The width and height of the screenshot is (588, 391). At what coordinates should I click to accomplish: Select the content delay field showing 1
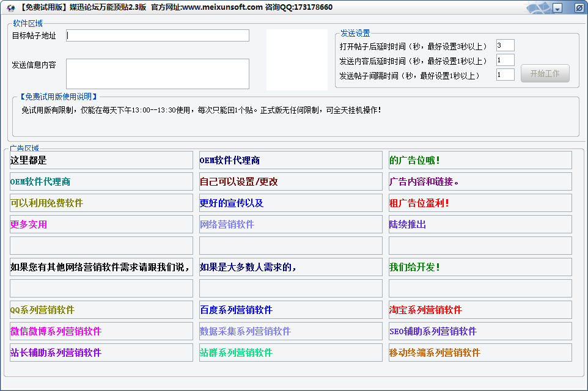505,59
